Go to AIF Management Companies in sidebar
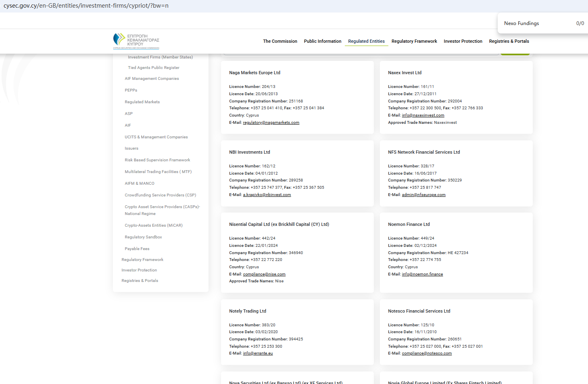The width and height of the screenshot is (588, 384). (x=152, y=79)
